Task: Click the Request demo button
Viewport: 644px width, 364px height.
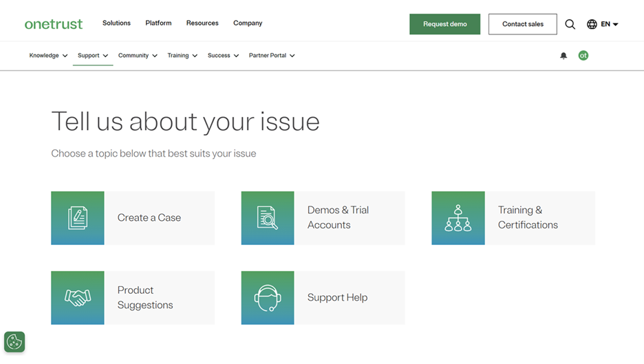Action: click(444, 24)
